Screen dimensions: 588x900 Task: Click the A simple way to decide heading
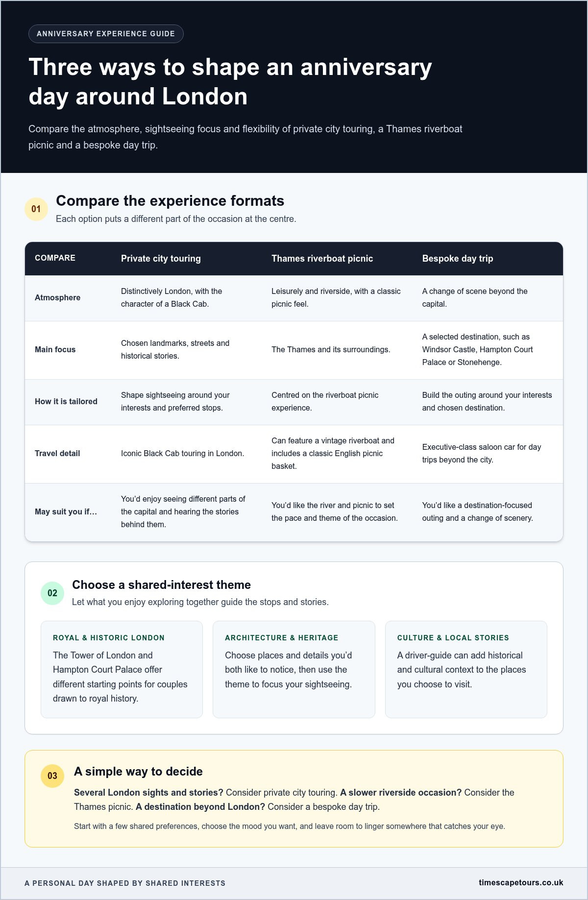(x=138, y=771)
